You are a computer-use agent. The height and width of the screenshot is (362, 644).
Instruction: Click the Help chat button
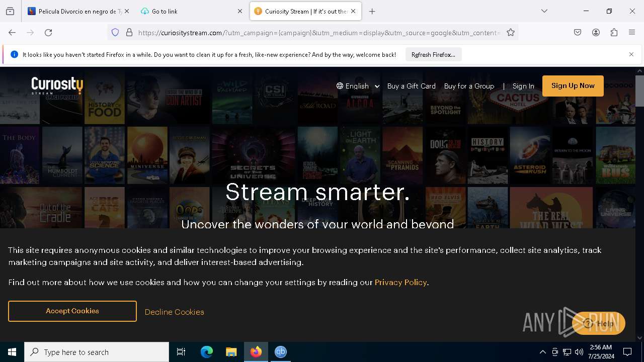[x=599, y=323]
